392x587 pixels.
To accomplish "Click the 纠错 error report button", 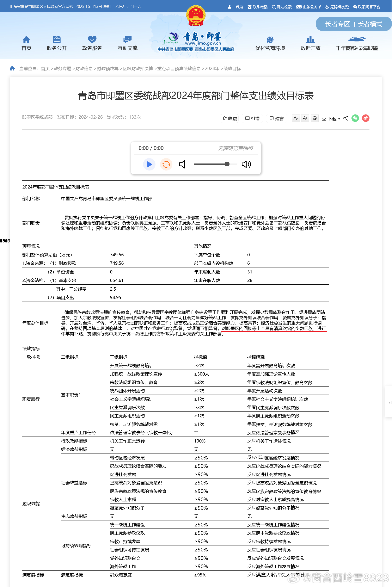I will 252,118.
